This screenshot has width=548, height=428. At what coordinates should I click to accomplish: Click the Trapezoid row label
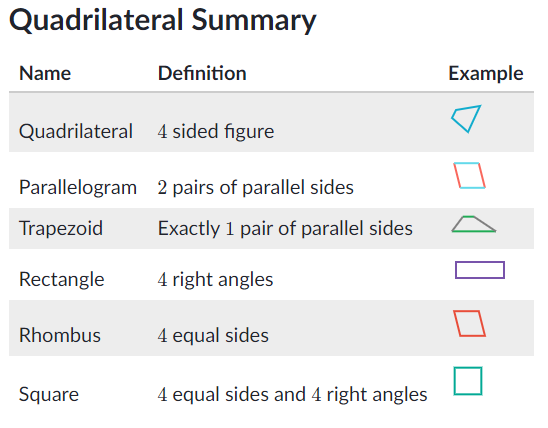coord(61,228)
